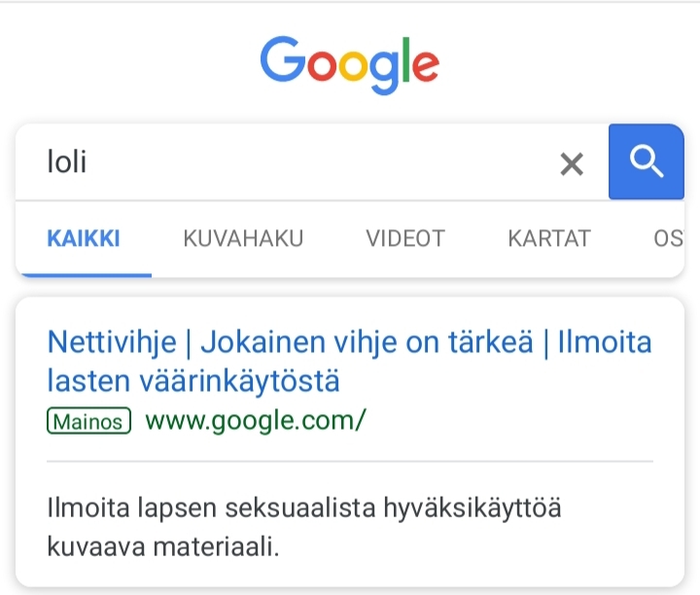Screen dimensions: 700x595
Task: Click the "kuvaava materiaali." description line
Action: coord(162,544)
